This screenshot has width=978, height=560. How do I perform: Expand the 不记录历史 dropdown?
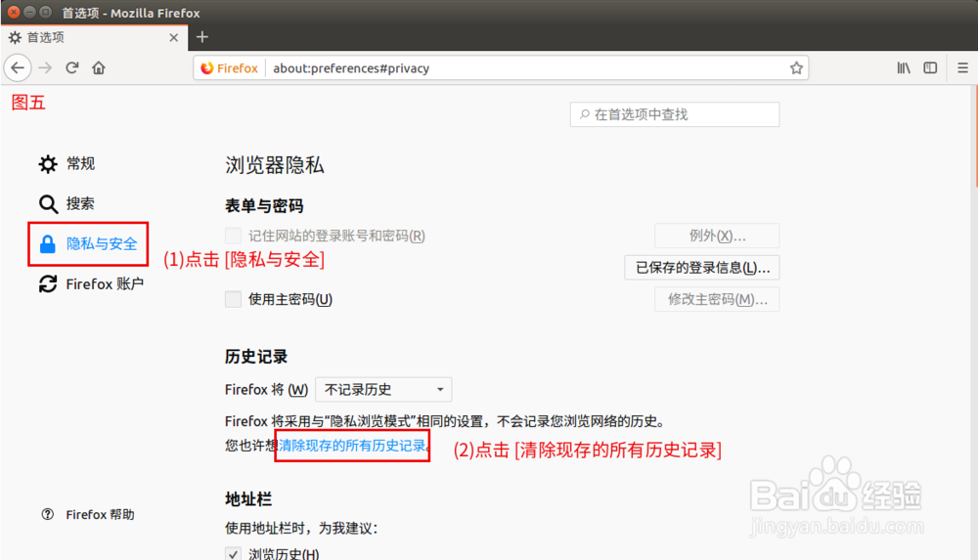383,390
